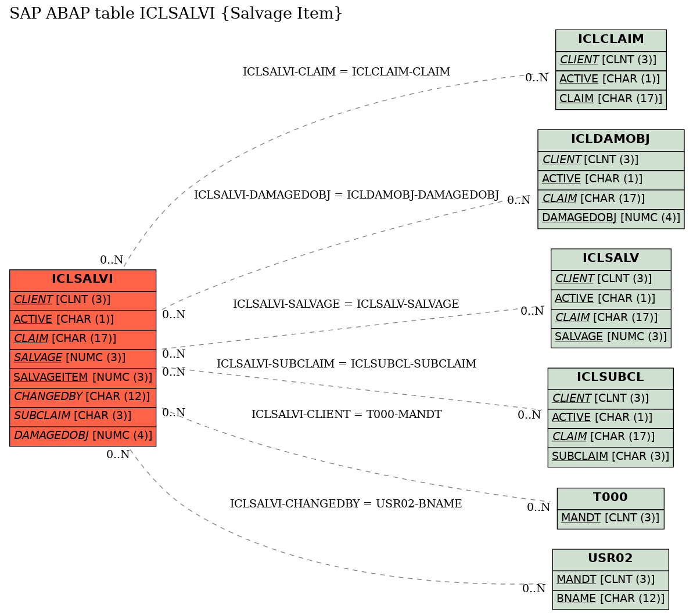Click CLIENT [CLNT (3)] in ICLSUBCL table

coord(611,399)
